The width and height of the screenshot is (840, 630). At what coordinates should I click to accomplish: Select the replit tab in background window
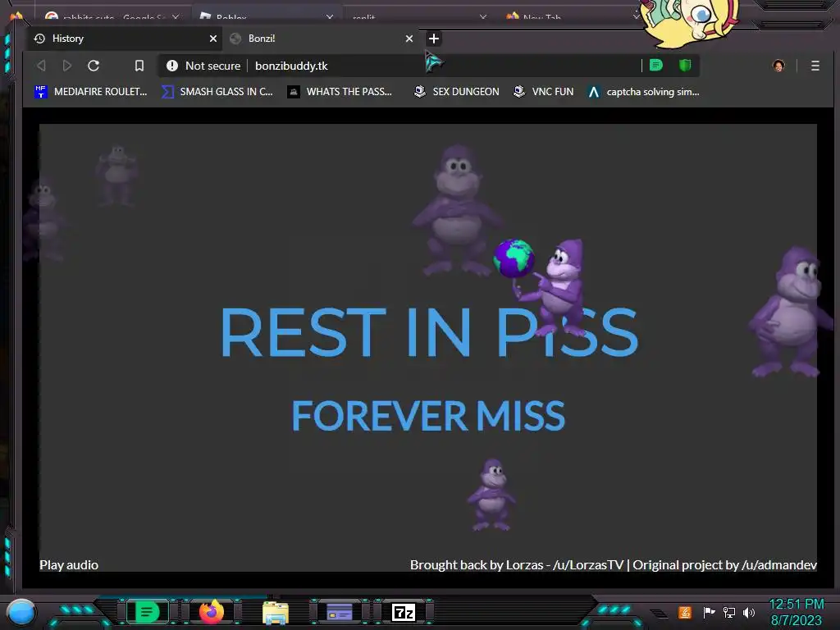[x=418, y=16]
